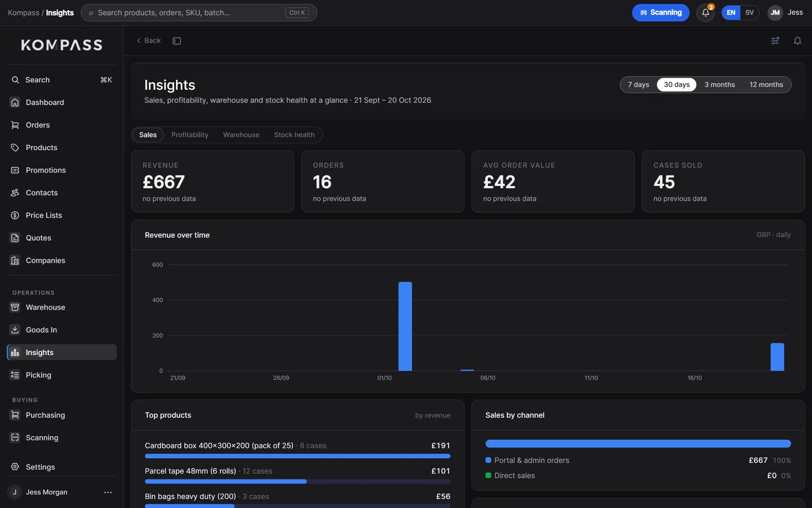The height and width of the screenshot is (508, 812).
Task: Click the Companies building icon
Action: click(15, 261)
